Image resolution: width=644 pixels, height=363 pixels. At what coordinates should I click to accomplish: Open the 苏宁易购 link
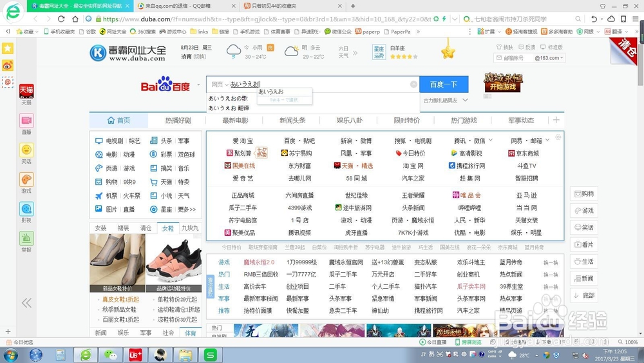pos(296,153)
